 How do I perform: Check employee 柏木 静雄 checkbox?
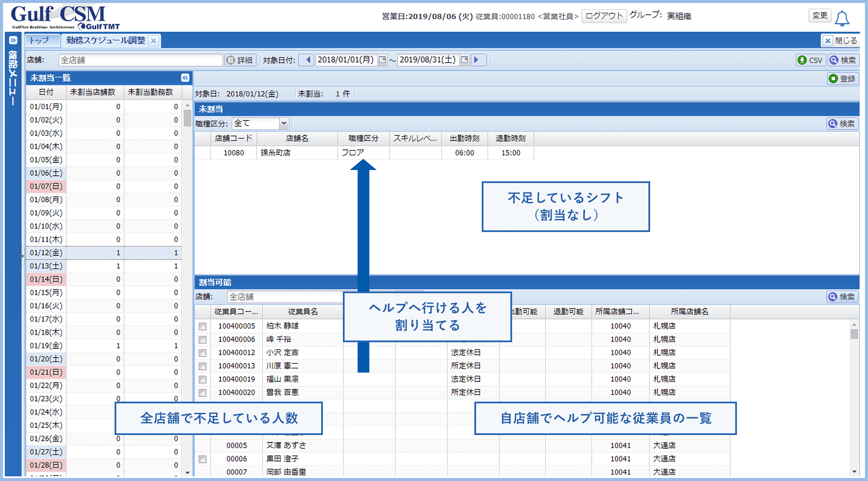(203, 326)
